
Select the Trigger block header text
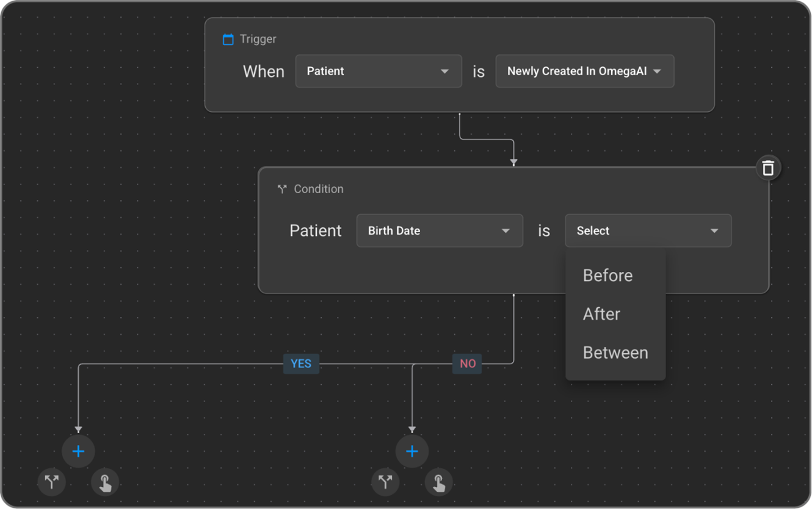point(258,39)
